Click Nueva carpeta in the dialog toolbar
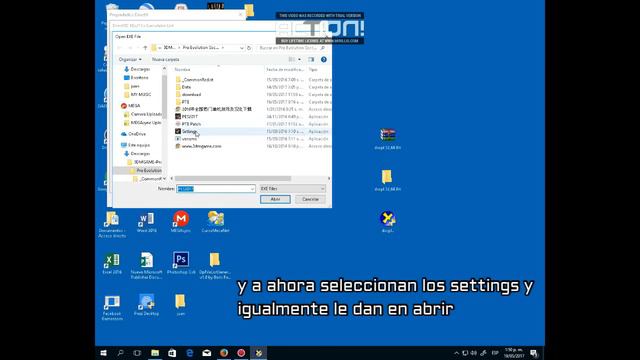The height and width of the screenshot is (360, 640). (165, 60)
